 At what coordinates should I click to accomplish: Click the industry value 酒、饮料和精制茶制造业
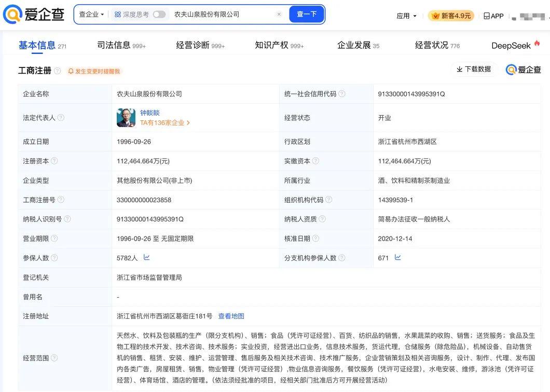click(x=414, y=180)
